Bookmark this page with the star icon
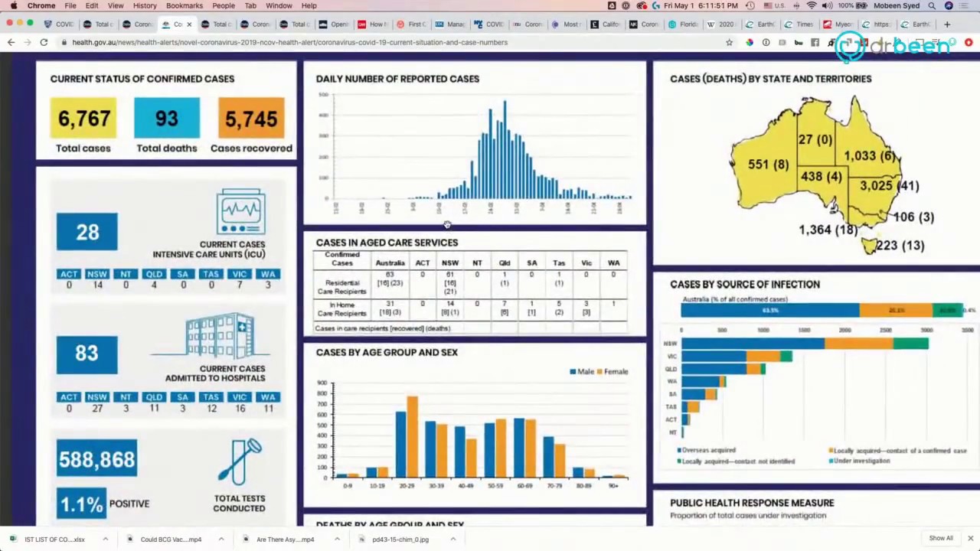This screenshot has height=551, width=980. coord(729,42)
